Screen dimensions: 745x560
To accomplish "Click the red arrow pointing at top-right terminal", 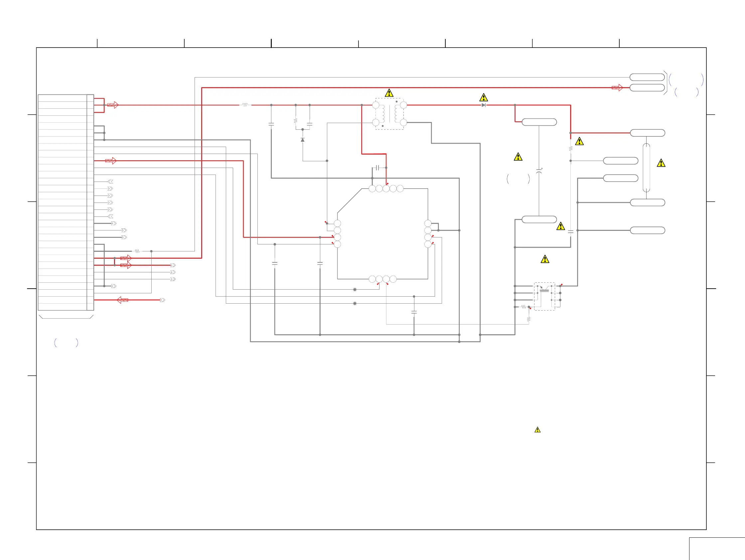I will click(x=617, y=88).
